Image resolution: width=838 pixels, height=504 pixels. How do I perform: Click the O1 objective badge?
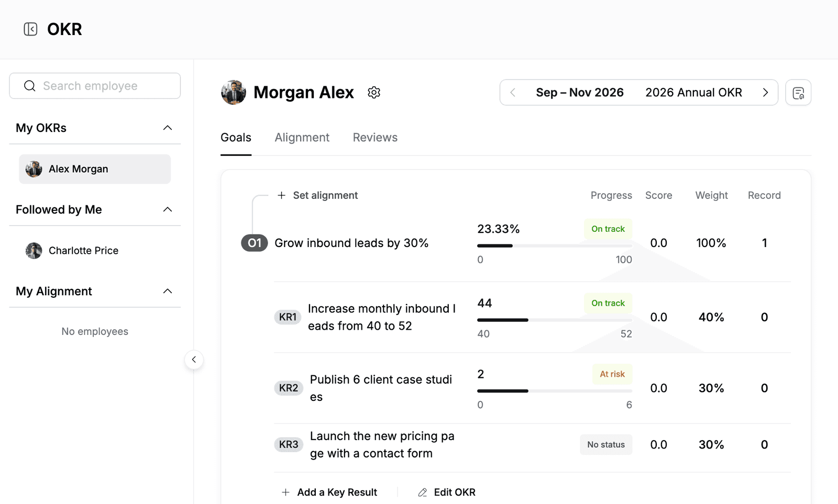[x=254, y=243]
